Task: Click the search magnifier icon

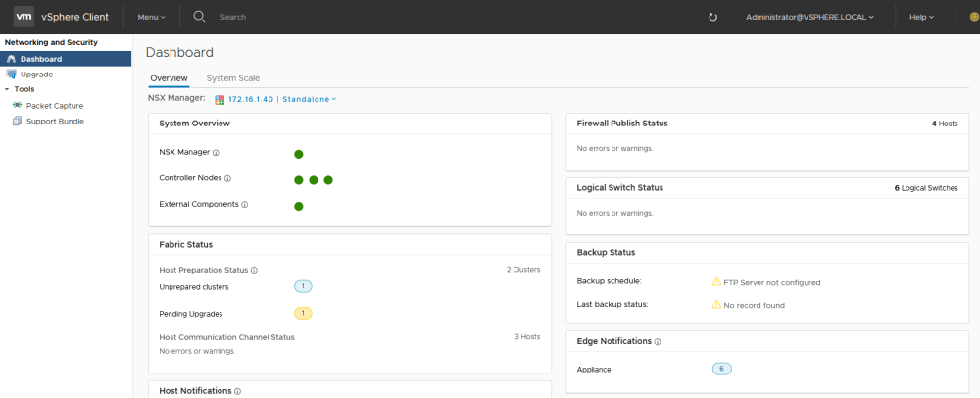Action: click(199, 17)
